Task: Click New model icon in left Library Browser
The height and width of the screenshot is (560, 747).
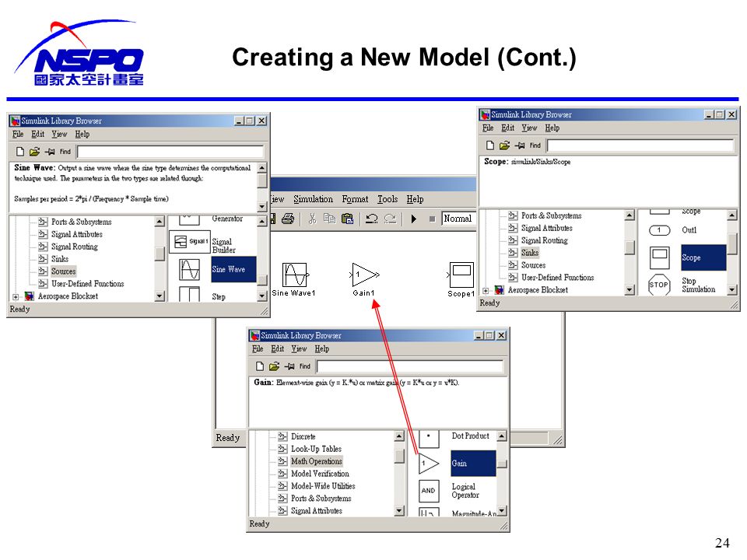Action: tap(20, 152)
